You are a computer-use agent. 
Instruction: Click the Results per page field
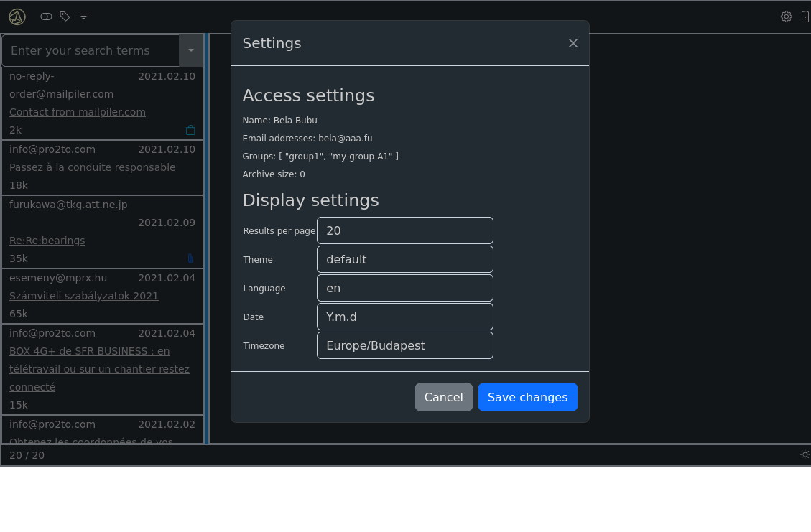[404, 230]
